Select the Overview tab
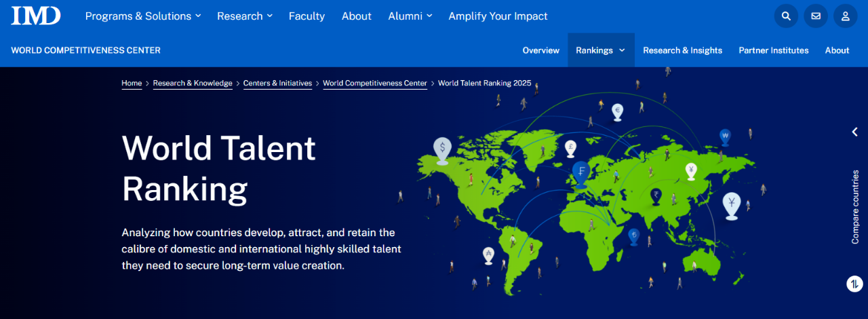The height and width of the screenshot is (319, 868). [x=540, y=50]
